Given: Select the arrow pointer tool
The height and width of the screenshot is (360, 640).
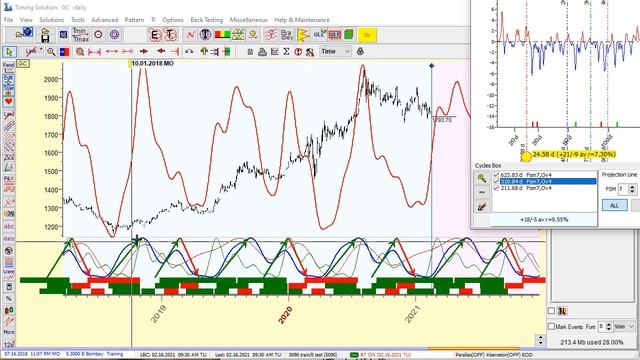Looking at the screenshot, I should 9,51.
